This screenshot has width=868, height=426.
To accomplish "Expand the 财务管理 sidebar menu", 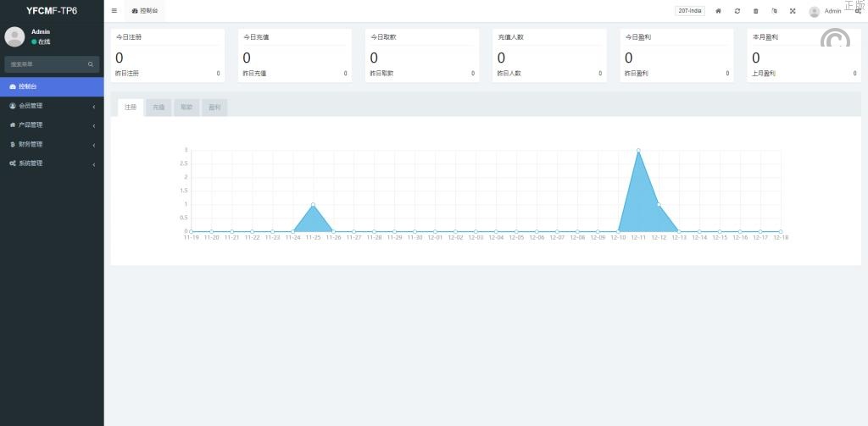I will pyautogui.click(x=51, y=144).
